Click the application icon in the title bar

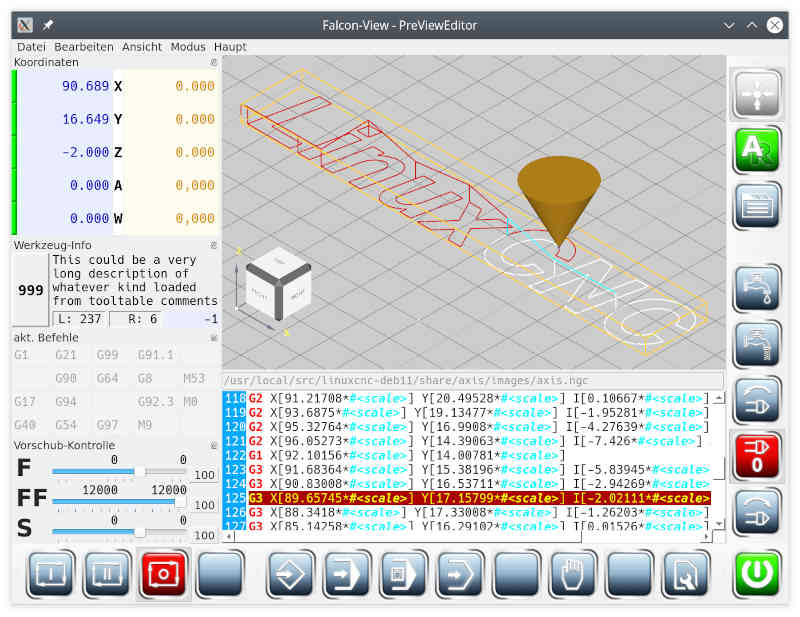pyautogui.click(x=25, y=24)
